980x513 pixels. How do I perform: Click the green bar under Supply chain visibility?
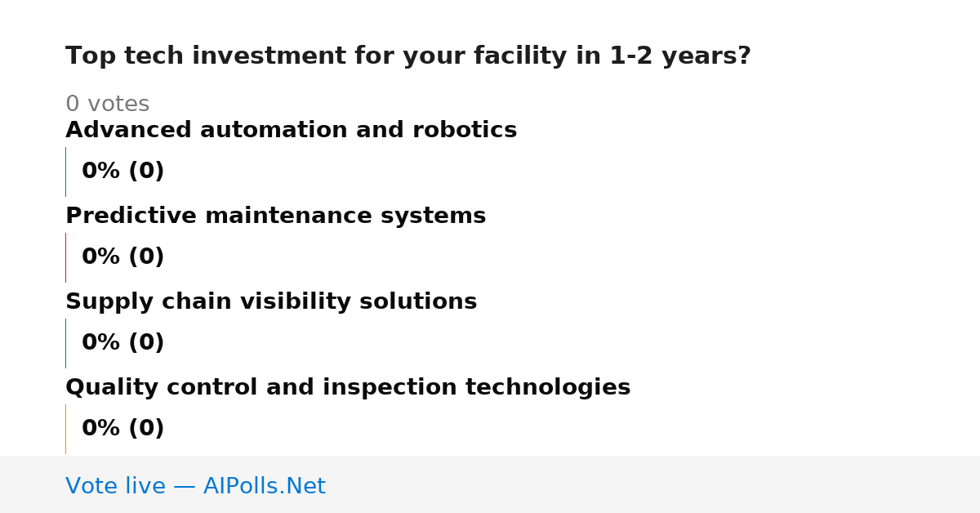click(x=65, y=343)
